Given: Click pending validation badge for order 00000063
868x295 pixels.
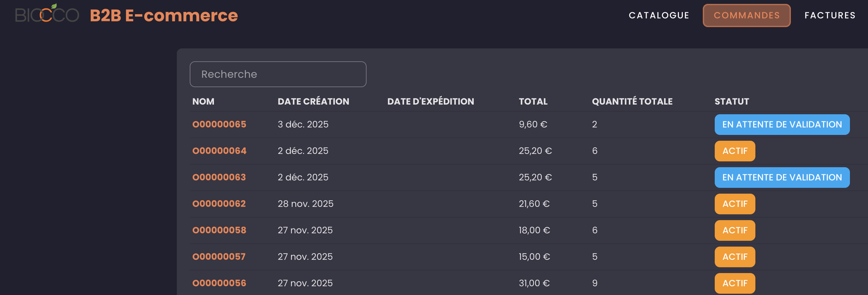Looking at the screenshot, I should point(782,177).
